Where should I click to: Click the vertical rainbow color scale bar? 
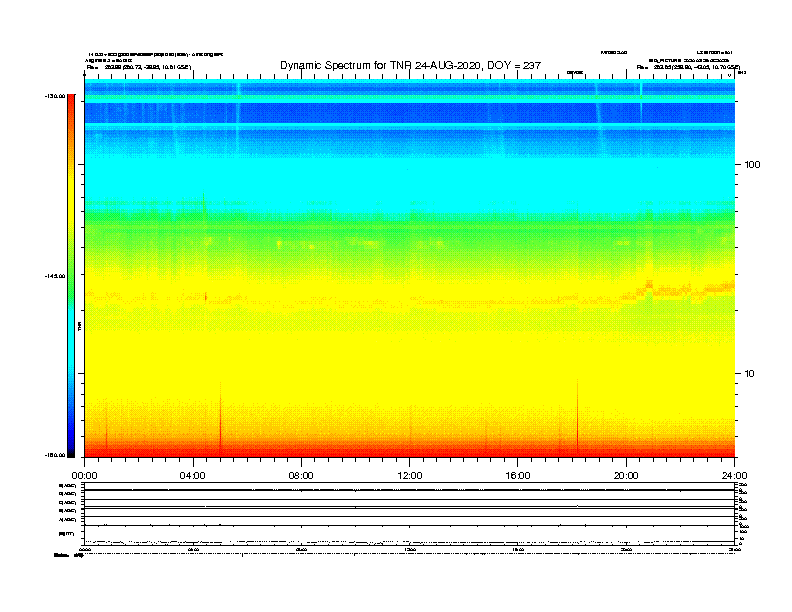71,276
